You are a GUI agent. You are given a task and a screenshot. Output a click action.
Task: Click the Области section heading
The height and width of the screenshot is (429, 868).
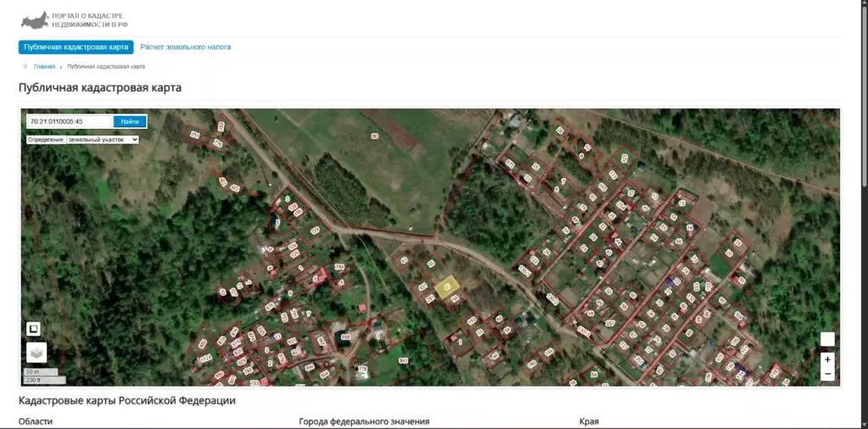tap(36, 422)
